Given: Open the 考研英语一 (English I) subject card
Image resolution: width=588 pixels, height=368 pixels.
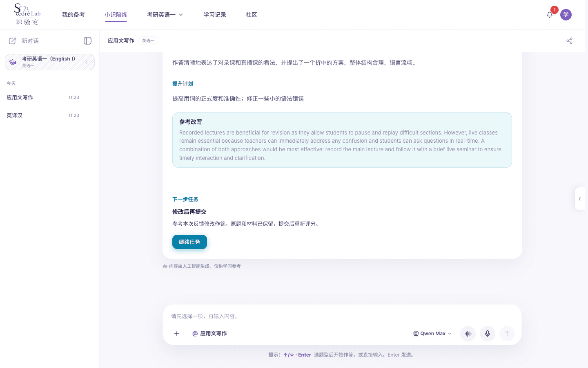Looking at the screenshot, I should pos(50,62).
